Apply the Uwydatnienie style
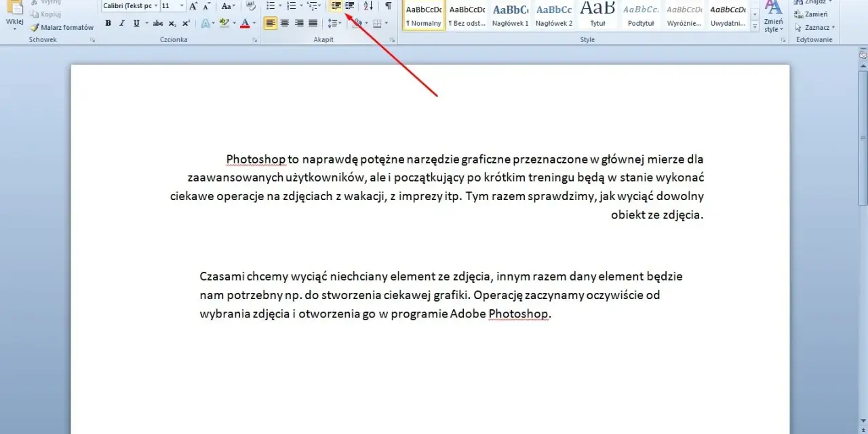868x434 pixels. click(x=728, y=16)
